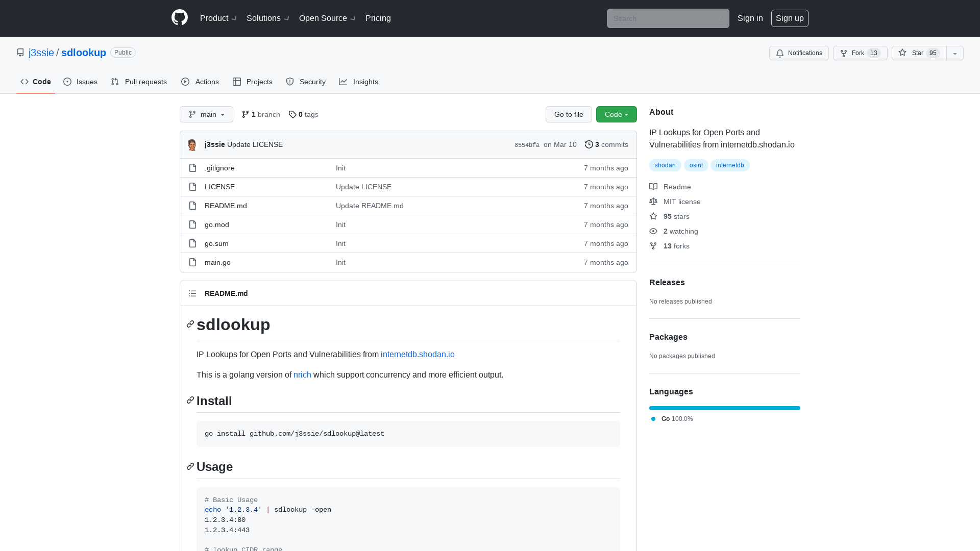
Task: Open the j3ssie owner link
Action: pyautogui.click(x=41, y=53)
